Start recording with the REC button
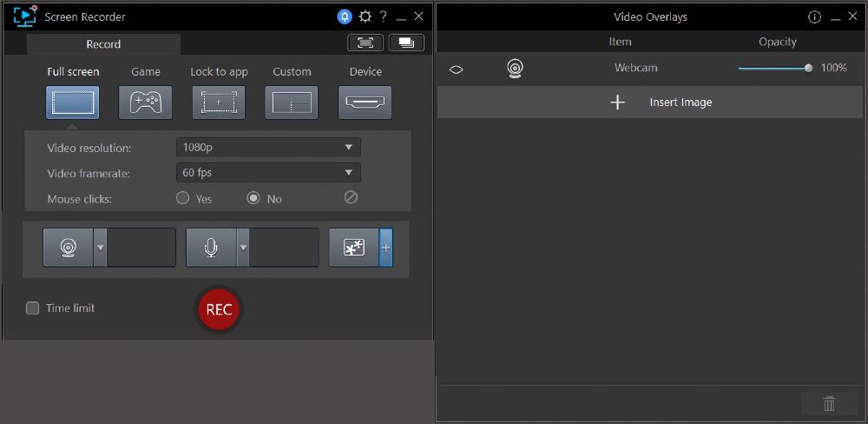Viewport: 868px width, 424px height. point(219,309)
